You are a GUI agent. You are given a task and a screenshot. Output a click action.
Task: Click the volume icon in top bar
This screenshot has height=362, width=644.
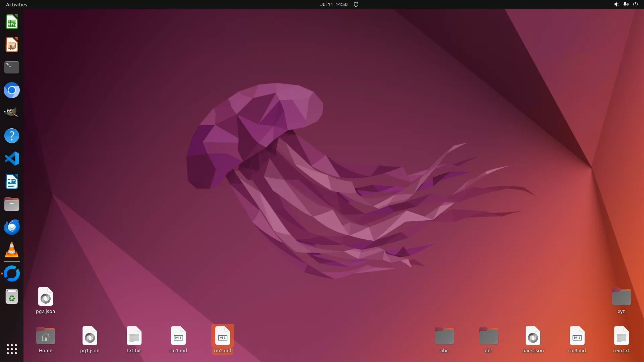pos(616,4)
